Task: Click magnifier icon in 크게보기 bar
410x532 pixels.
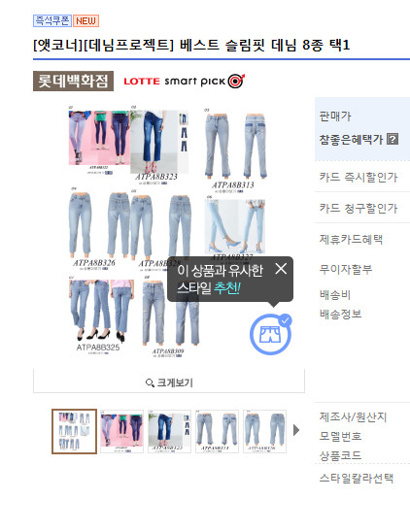Action: click(x=150, y=383)
